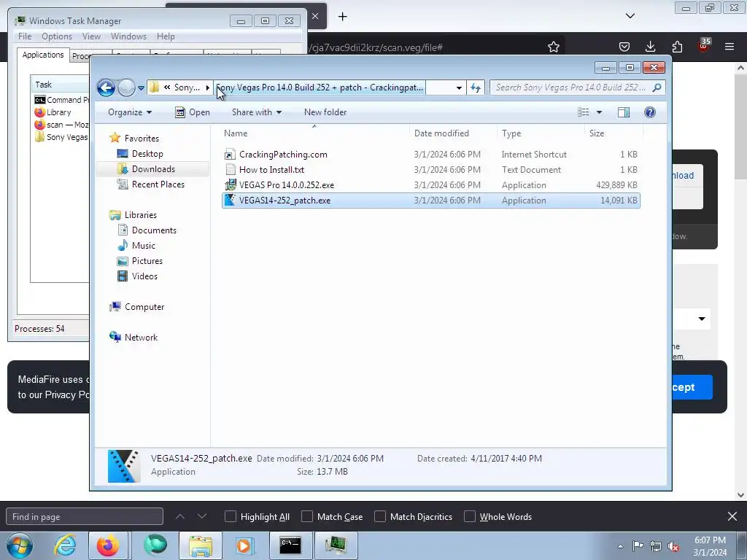The height and width of the screenshot is (560, 747).
Task: Open the view options dropdown arrow
Action: pyautogui.click(x=600, y=112)
